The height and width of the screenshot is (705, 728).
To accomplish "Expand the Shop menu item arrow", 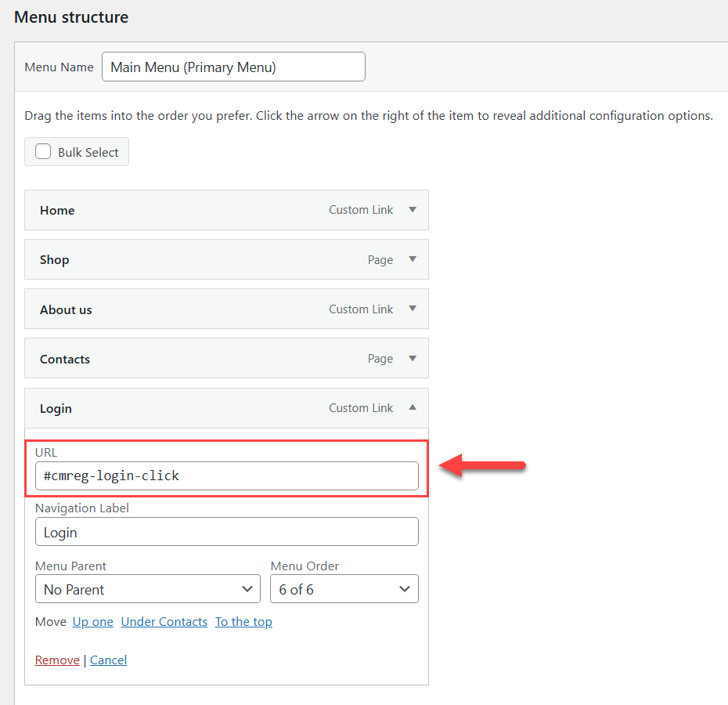I will 413,258.
